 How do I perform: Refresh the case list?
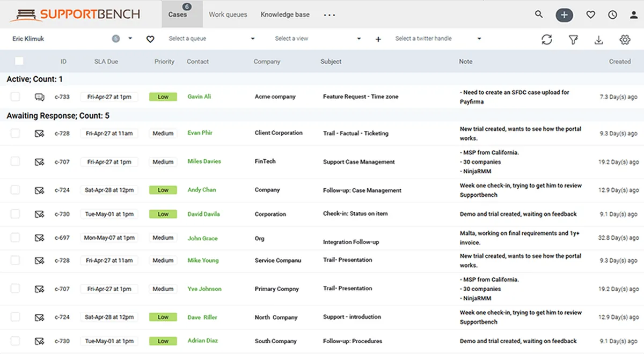[546, 39]
